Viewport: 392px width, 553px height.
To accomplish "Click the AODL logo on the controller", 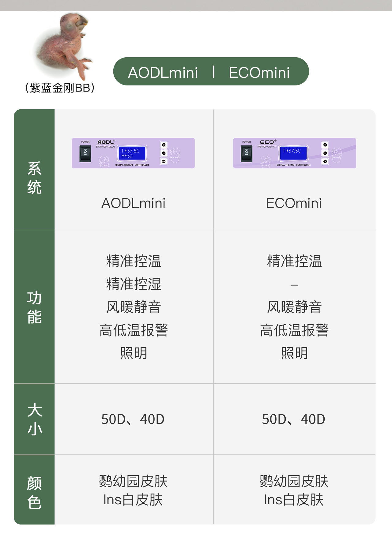I will point(106,142).
